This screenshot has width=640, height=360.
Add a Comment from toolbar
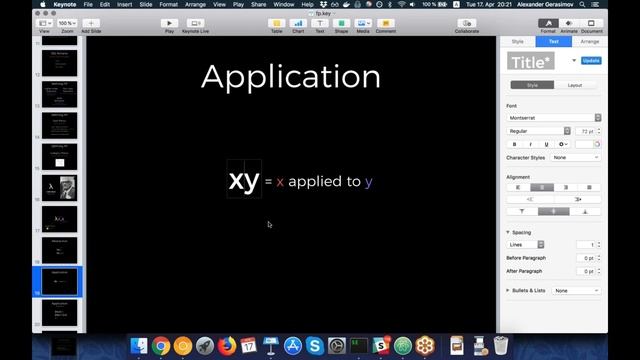point(385,23)
